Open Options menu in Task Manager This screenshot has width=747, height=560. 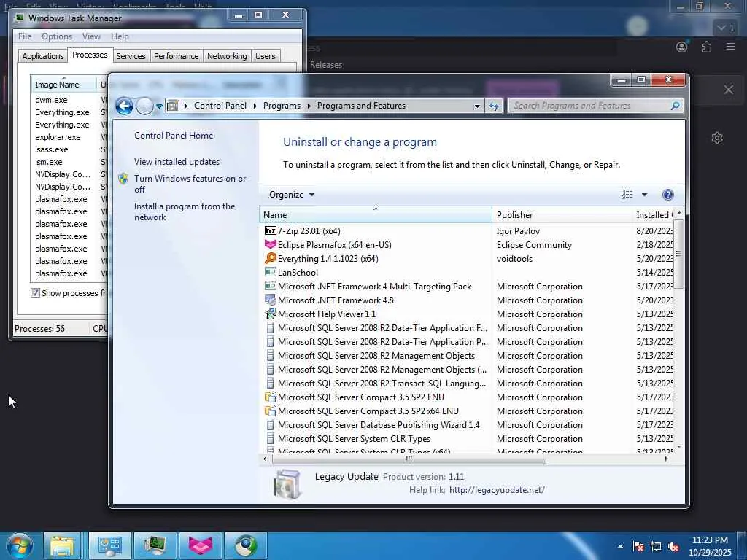pyautogui.click(x=57, y=36)
